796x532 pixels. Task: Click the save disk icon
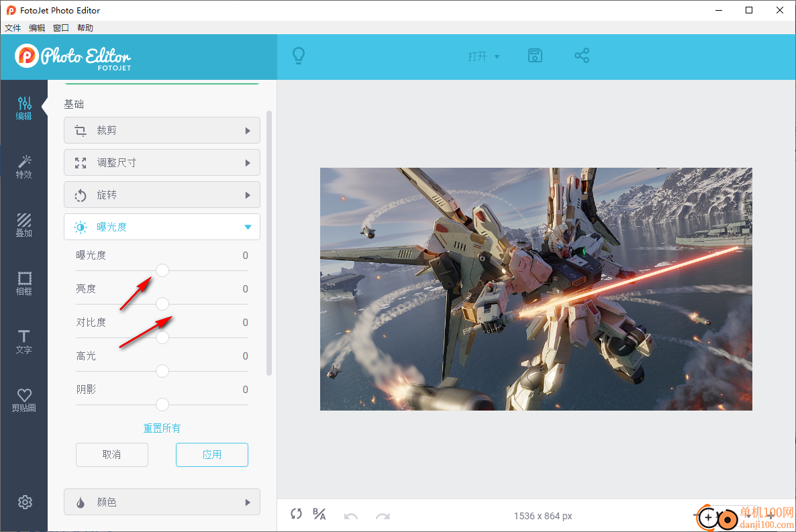coord(535,55)
